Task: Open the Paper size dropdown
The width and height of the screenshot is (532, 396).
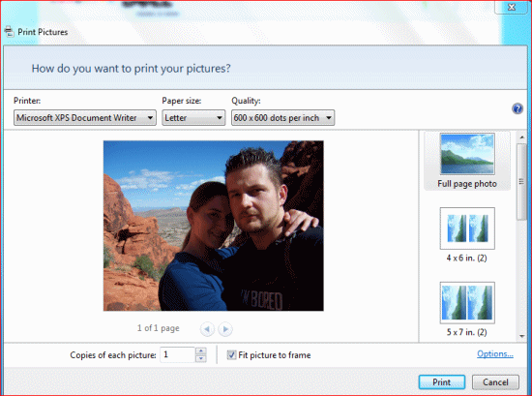Action: tap(193, 117)
